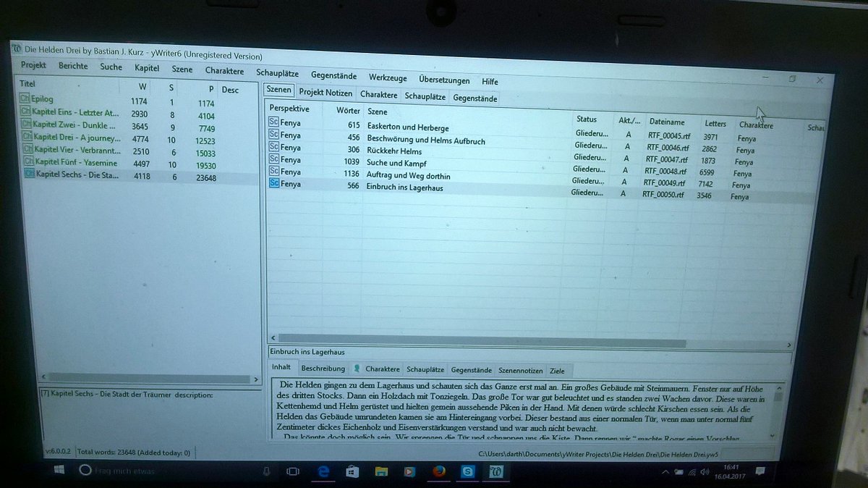Sort scenes by Letters column header

(x=715, y=124)
